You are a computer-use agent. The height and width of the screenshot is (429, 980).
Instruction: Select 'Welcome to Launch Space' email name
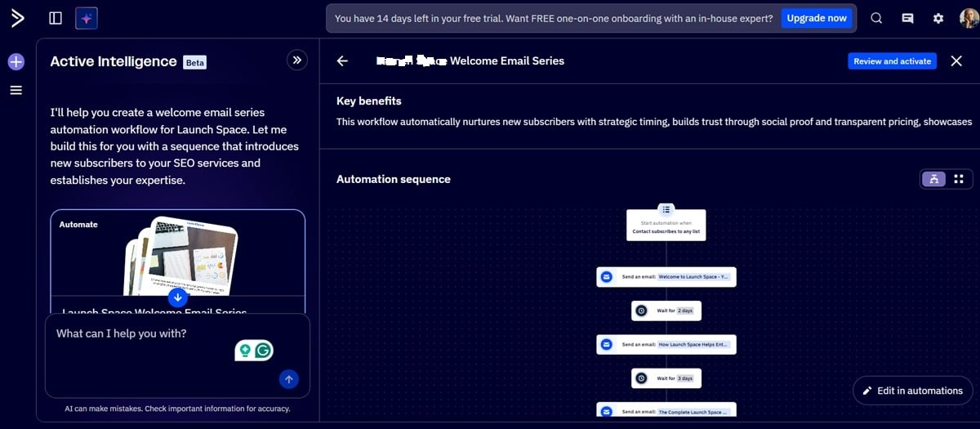(x=693, y=277)
